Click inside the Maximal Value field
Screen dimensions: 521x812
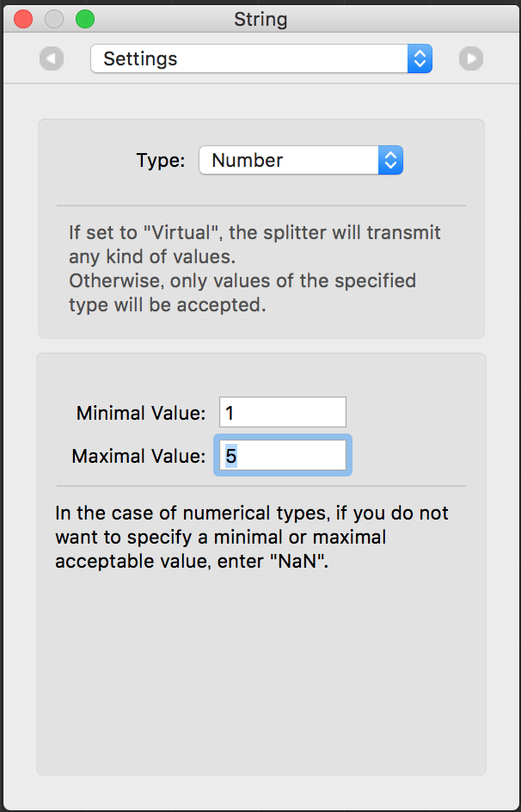click(x=283, y=455)
